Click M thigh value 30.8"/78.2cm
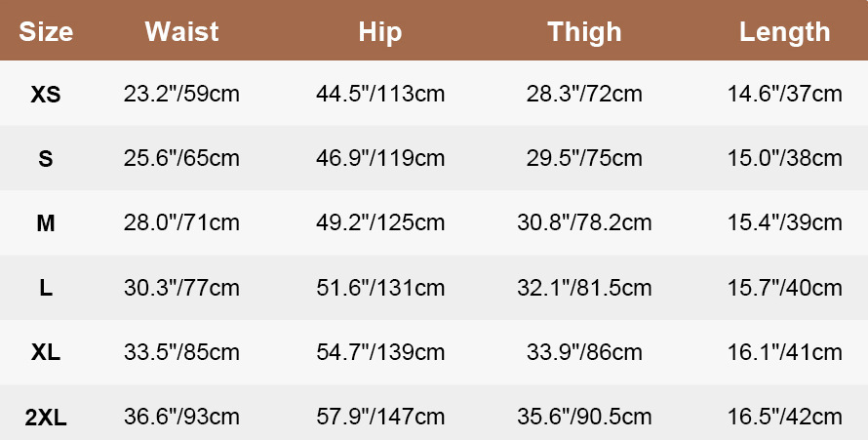Screen dimensions: 868x440 pos(584,223)
